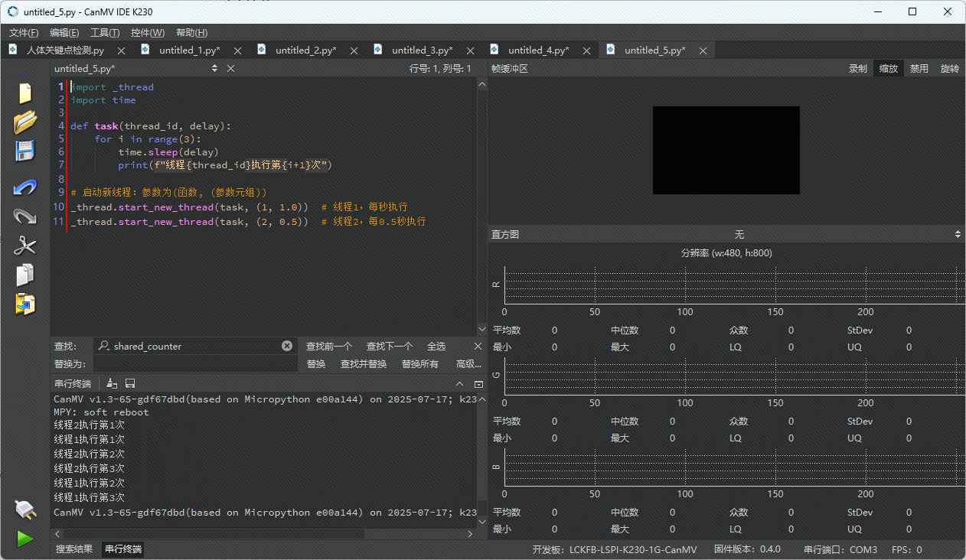Open the 编辑(E) menu
Screen dimensions: 966x560
[x=64, y=32]
